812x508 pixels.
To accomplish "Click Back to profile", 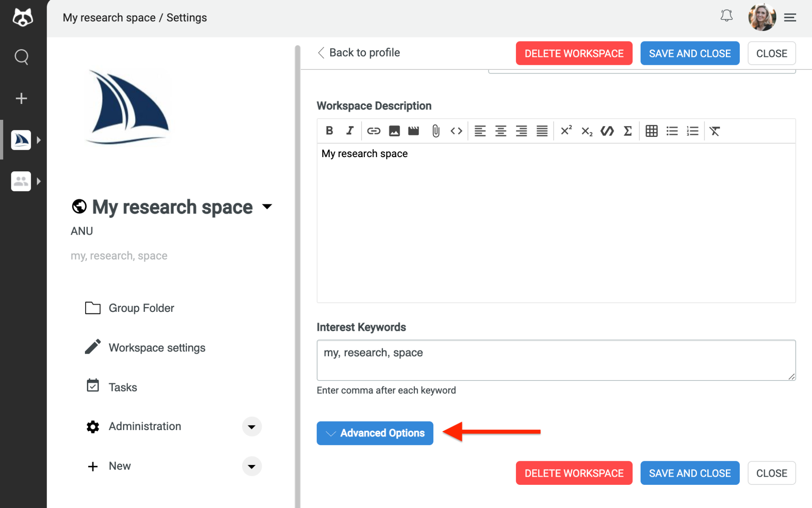I will (x=359, y=52).
